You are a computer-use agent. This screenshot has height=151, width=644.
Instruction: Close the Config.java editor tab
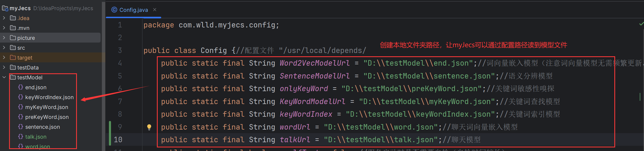coord(155,10)
